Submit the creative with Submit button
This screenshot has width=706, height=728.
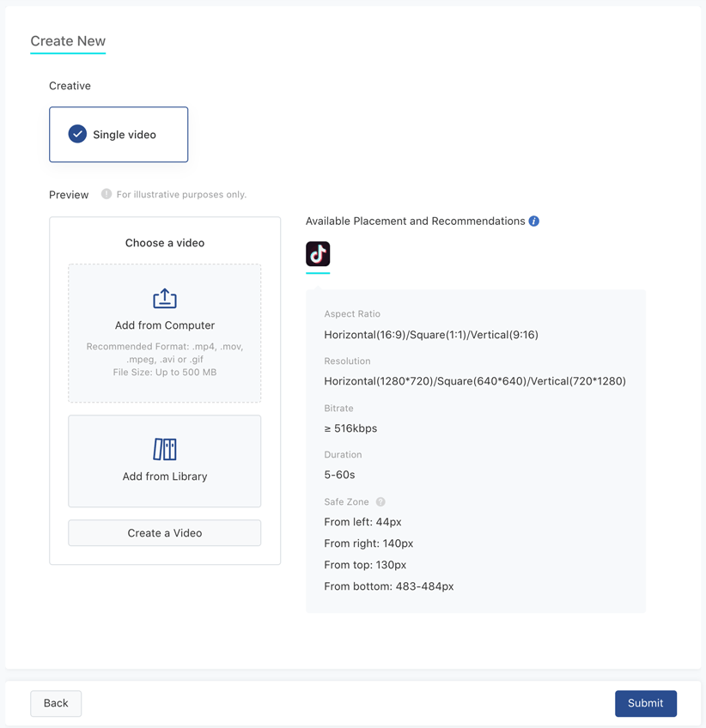pyautogui.click(x=645, y=703)
